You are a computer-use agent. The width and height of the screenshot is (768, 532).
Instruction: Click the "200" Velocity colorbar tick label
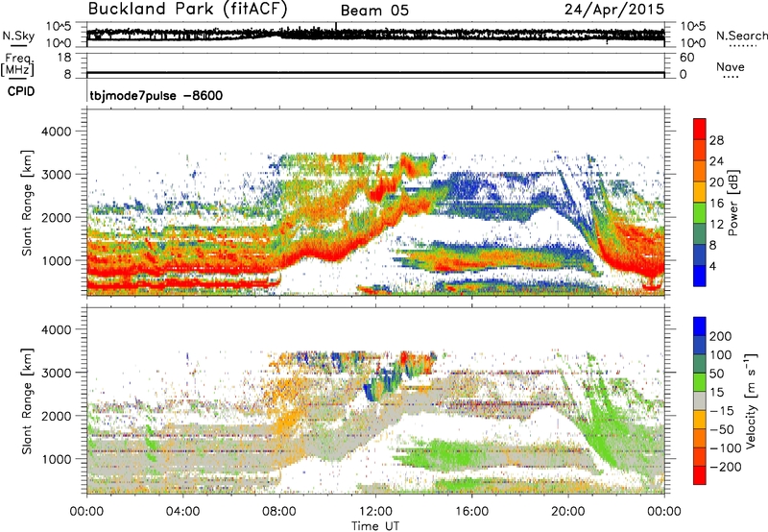(x=721, y=336)
